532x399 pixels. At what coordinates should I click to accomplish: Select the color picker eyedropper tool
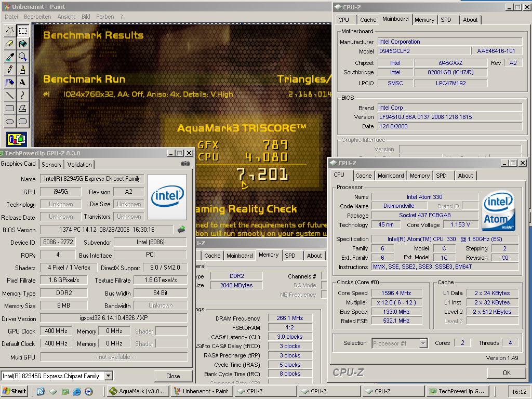pyautogui.click(x=10, y=57)
